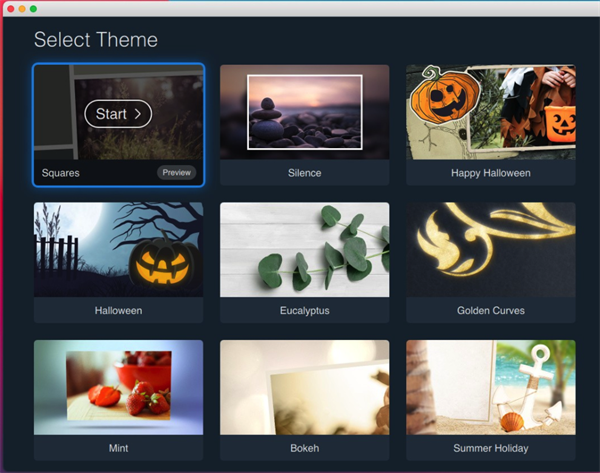This screenshot has width=600, height=473.
Task: Click the Halloween label text
Action: click(x=119, y=310)
